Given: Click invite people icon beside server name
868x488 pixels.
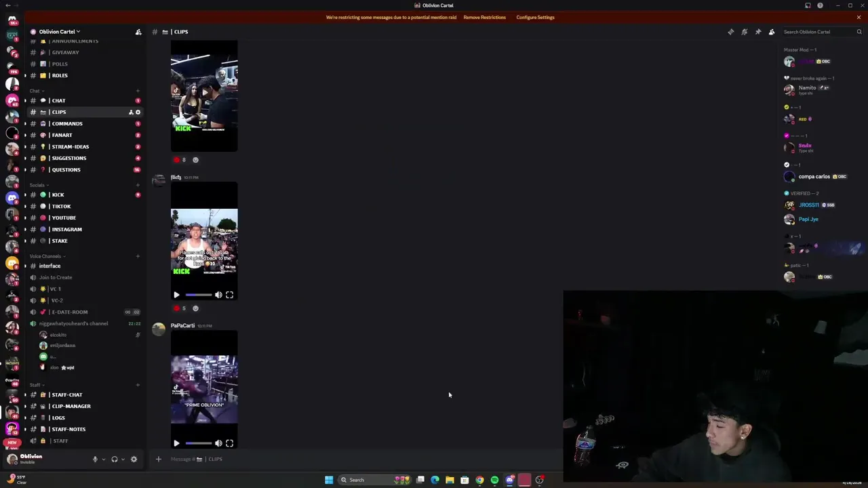Looking at the screenshot, I should click(x=138, y=32).
